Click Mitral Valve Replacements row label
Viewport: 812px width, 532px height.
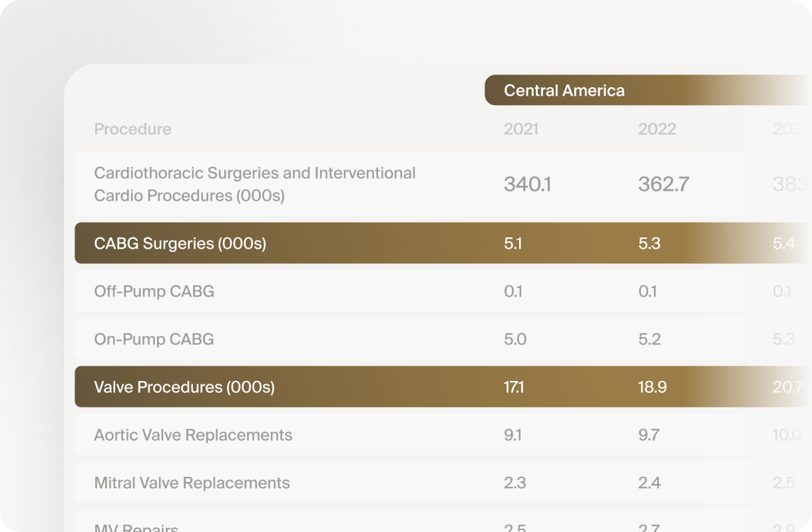point(192,483)
